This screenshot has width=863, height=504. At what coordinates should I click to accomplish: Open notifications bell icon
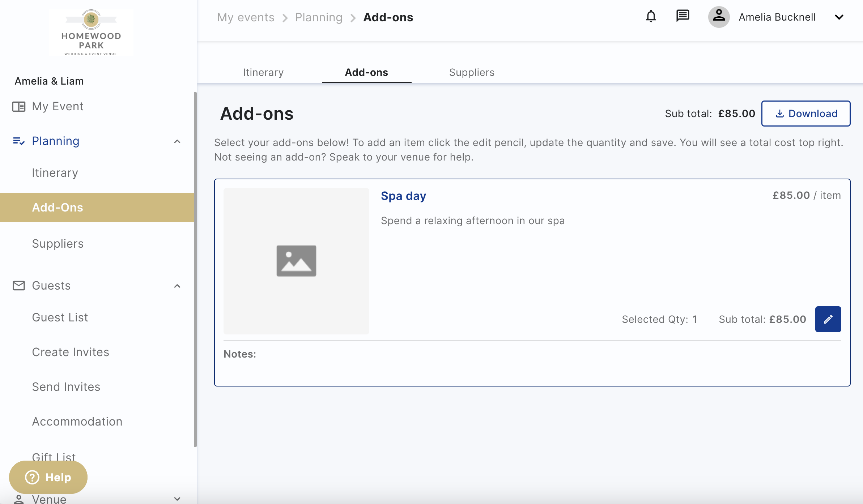pos(651,17)
